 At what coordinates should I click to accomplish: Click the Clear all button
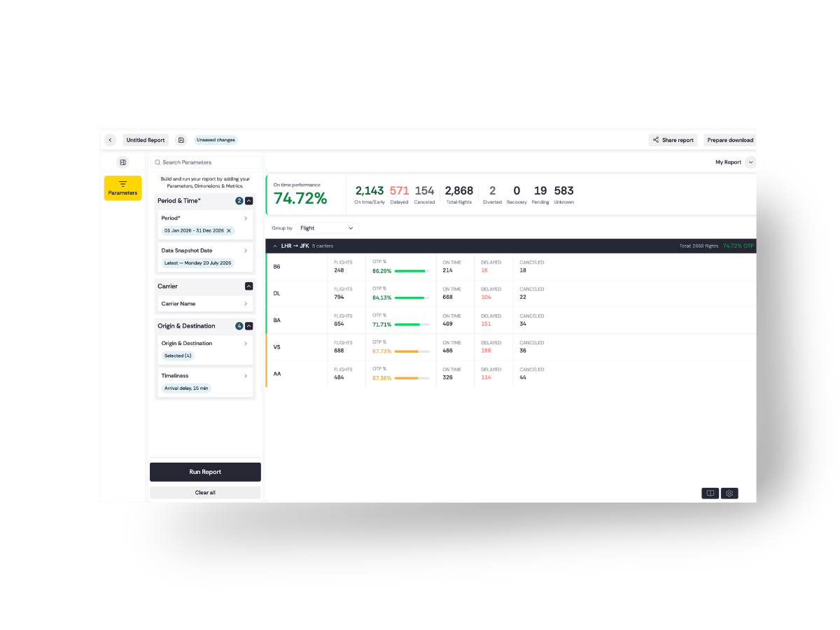point(205,493)
